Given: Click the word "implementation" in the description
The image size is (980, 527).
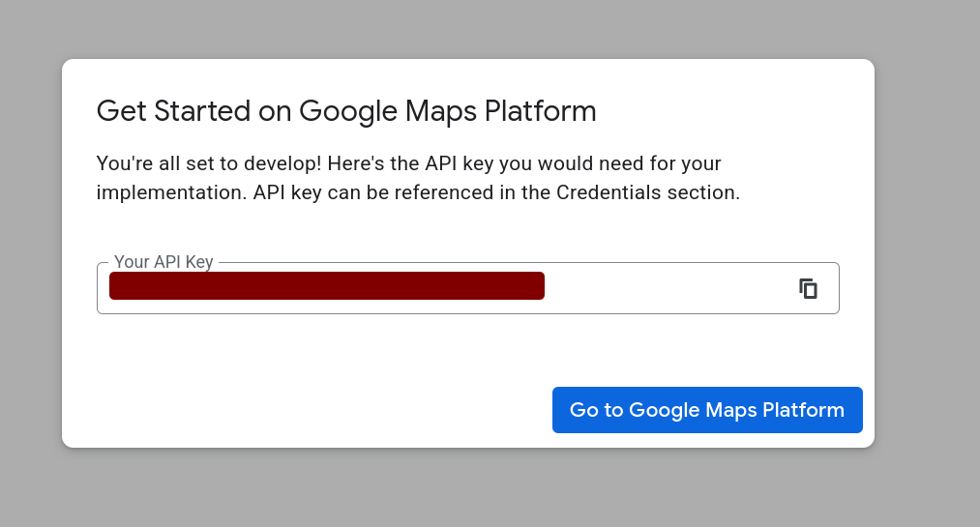Looking at the screenshot, I should click(168, 192).
